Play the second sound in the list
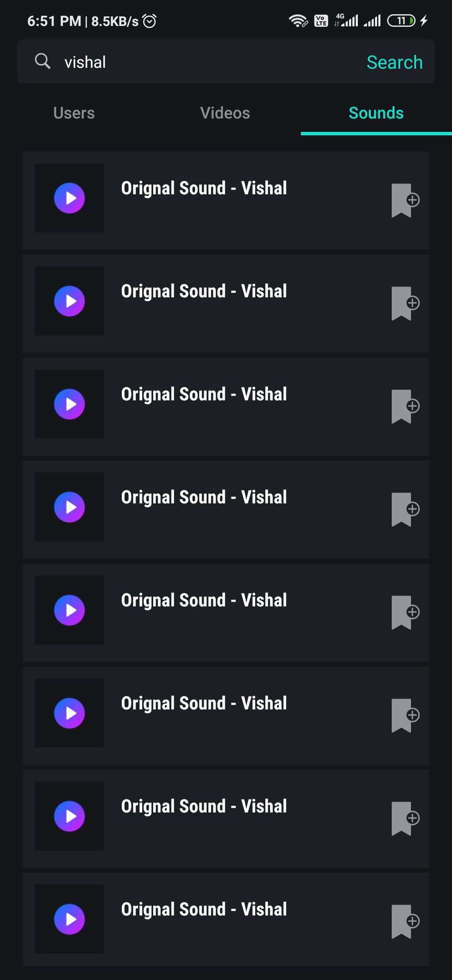This screenshot has width=452, height=980. tap(69, 301)
